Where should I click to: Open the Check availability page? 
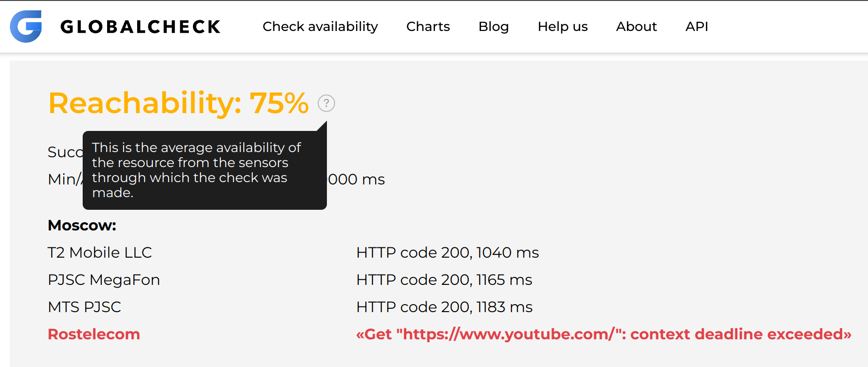coord(320,27)
